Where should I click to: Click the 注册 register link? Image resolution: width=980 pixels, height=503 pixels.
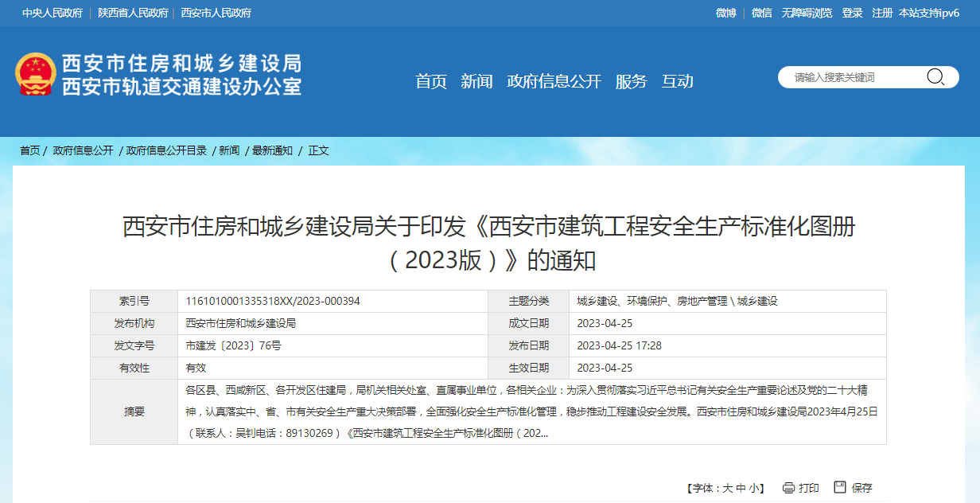pyautogui.click(x=881, y=13)
